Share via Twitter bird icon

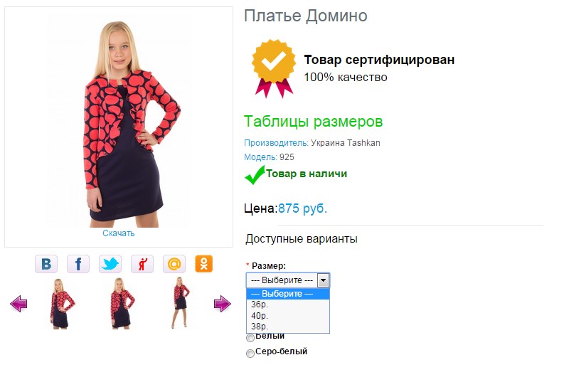point(110,264)
